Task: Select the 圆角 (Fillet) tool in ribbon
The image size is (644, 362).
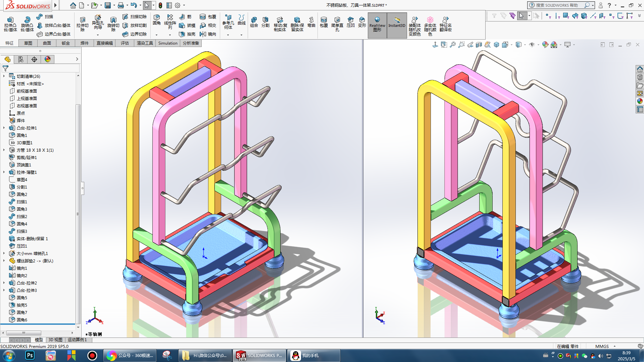Action: coord(156,20)
